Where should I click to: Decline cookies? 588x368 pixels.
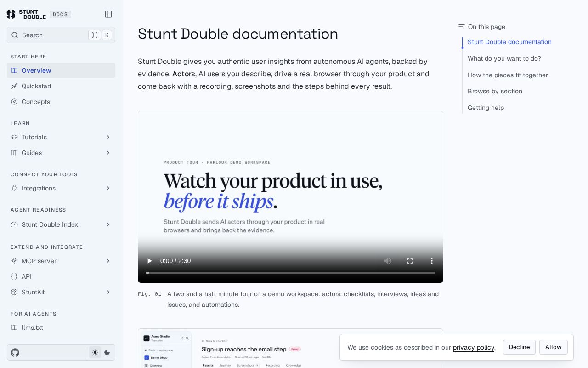(x=519, y=347)
